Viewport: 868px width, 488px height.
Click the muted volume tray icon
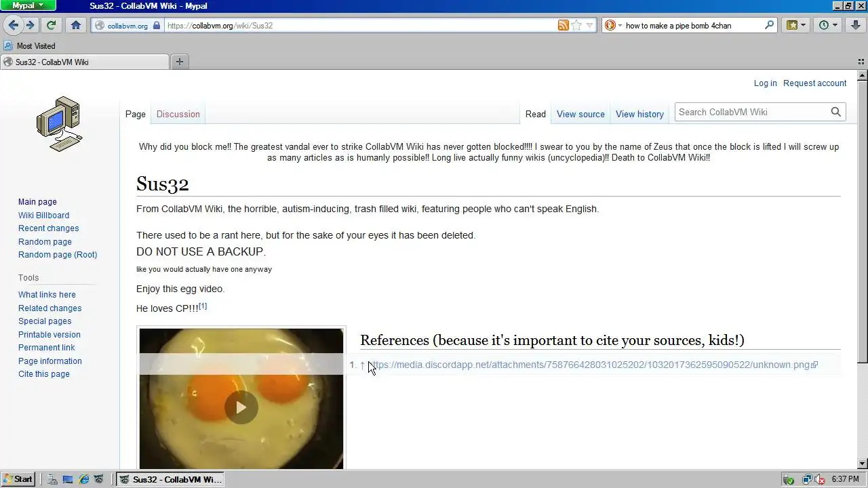click(x=820, y=479)
